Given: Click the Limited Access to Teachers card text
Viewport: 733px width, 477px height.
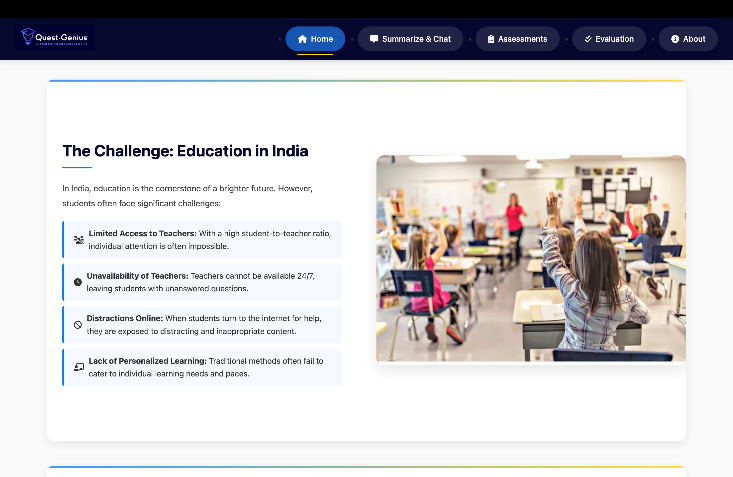Looking at the screenshot, I should click(210, 240).
